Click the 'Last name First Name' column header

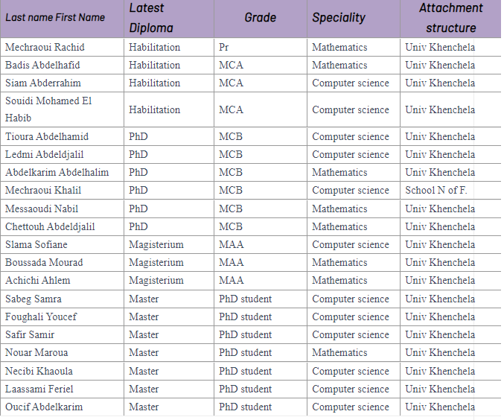point(56,17)
